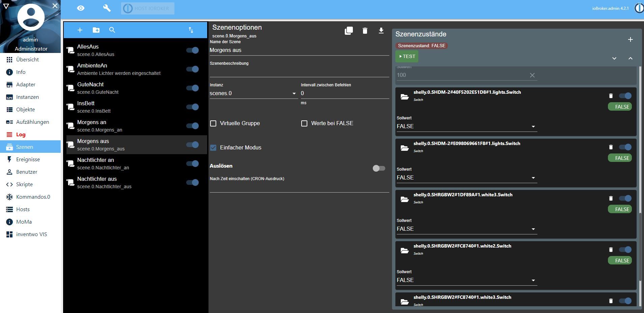Toggle AmbienteAn scene switch

(193, 69)
